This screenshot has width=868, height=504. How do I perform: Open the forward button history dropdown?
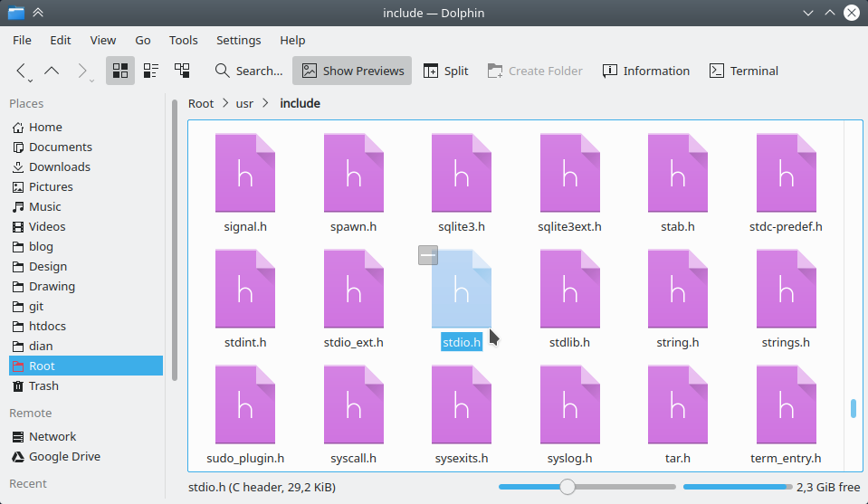92,81
